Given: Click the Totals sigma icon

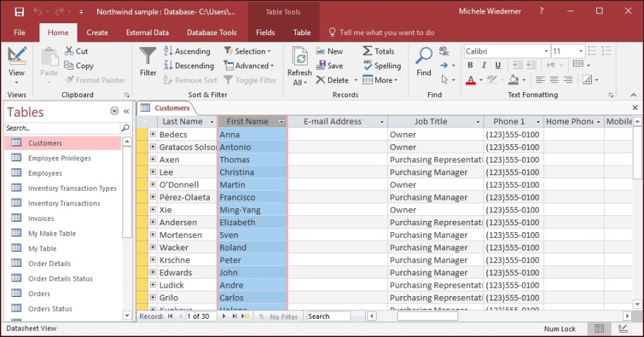Looking at the screenshot, I should (367, 51).
